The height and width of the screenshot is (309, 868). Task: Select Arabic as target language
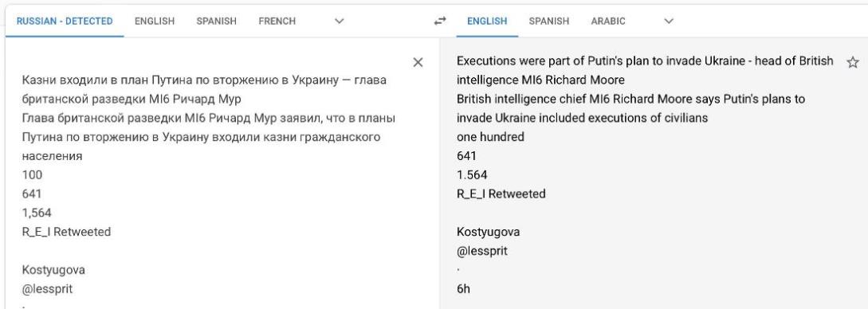[608, 21]
